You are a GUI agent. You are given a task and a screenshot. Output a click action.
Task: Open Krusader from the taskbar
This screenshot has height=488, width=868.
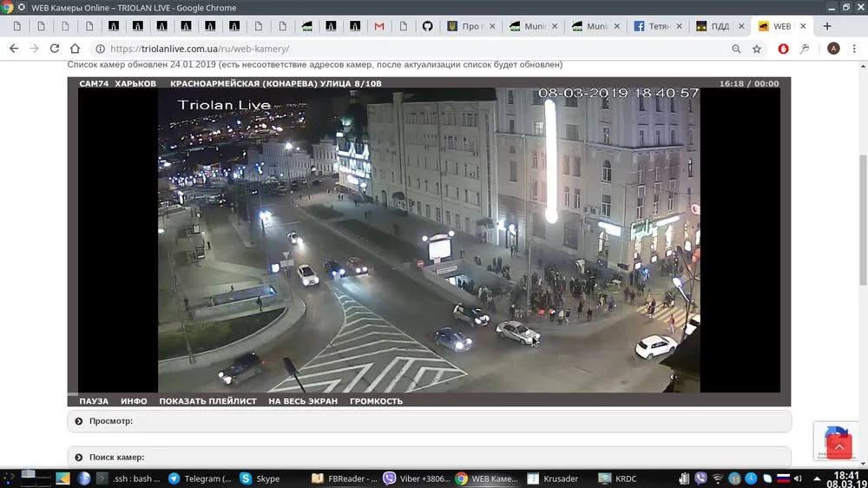pos(552,478)
